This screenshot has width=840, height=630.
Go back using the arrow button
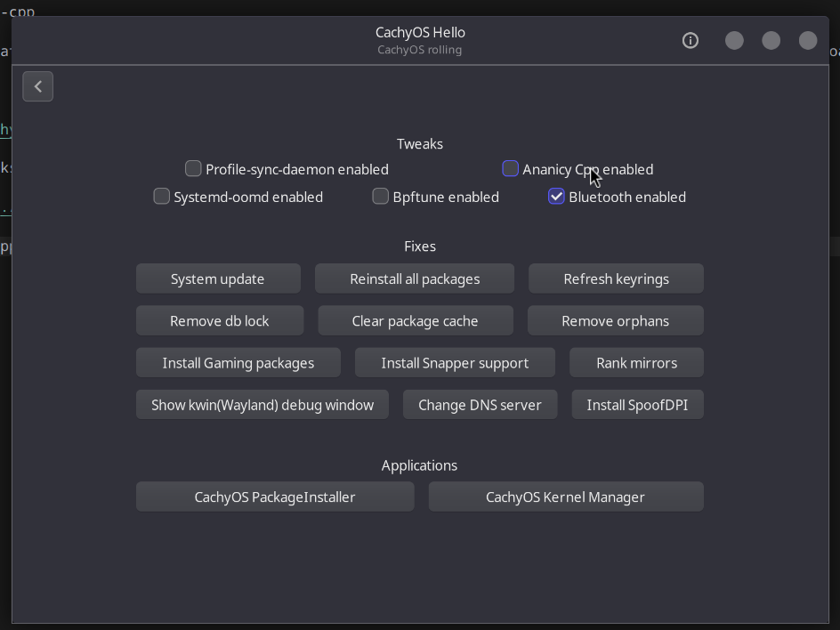[38, 86]
